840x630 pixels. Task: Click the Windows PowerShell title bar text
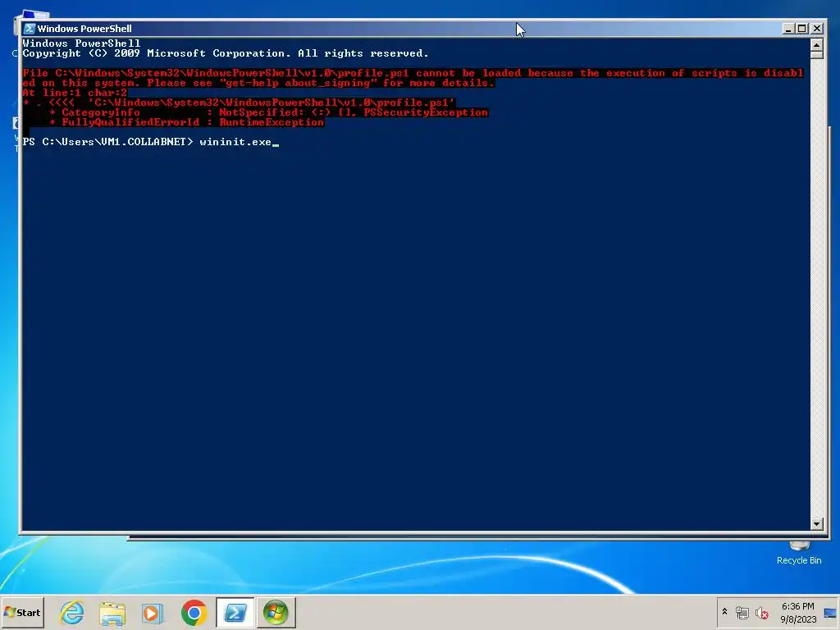[x=84, y=29]
